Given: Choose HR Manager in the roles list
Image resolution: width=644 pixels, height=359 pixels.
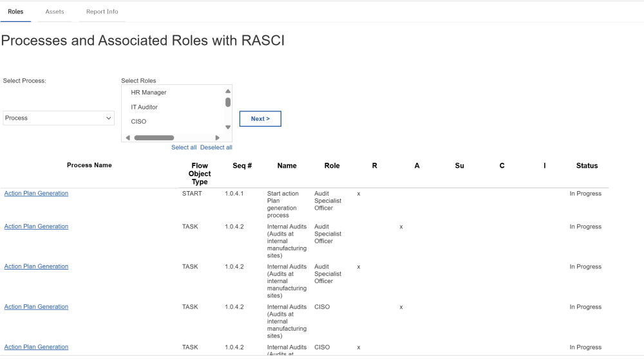Looking at the screenshot, I should (149, 93).
